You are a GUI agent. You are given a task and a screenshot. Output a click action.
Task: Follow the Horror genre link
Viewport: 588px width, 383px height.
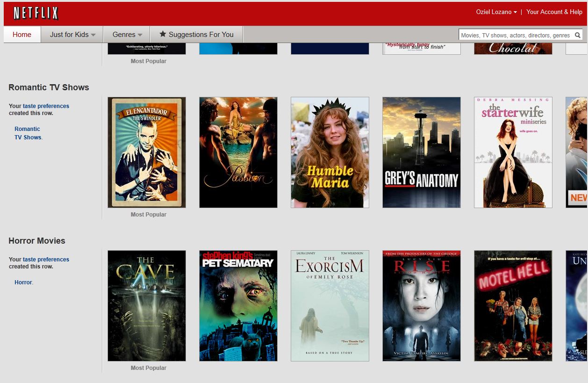23,282
